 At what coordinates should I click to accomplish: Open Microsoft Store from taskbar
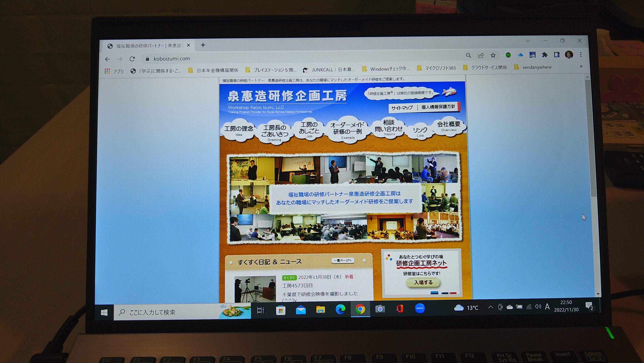(280, 310)
